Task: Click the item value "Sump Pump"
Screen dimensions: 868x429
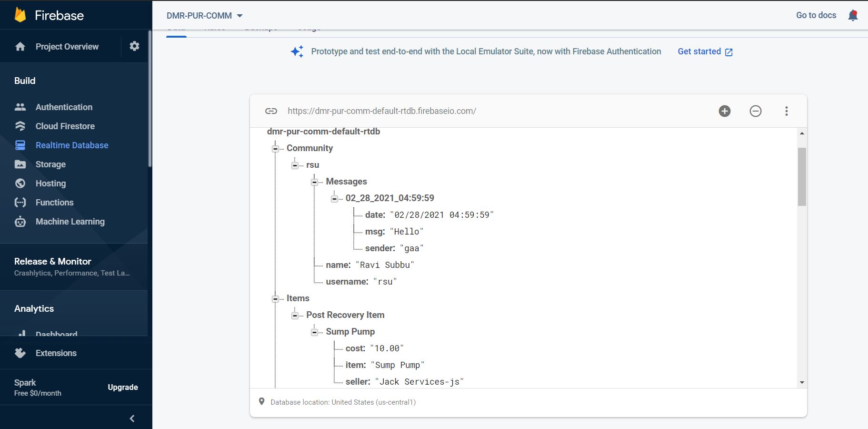Action: (x=398, y=365)
